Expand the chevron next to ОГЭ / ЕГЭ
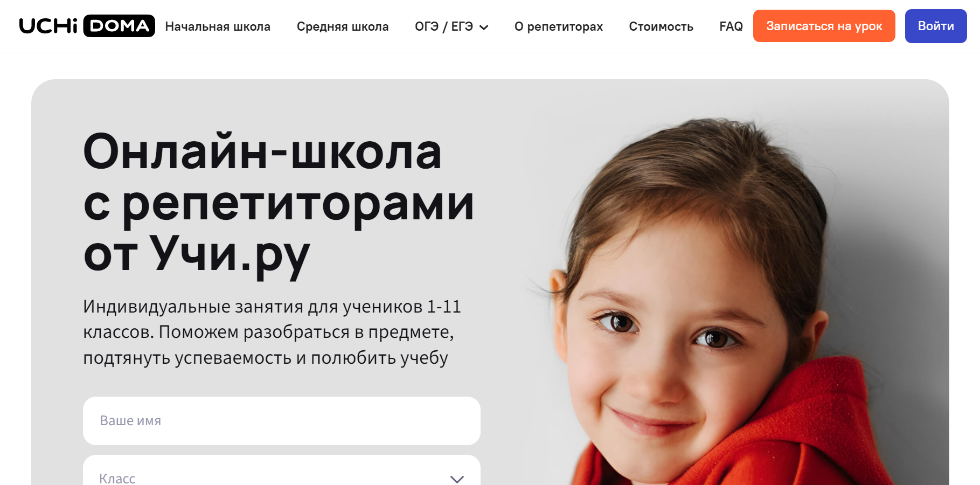Image resolution: width=980 pixels, height=485 pixels. click(x=484, y=27)
